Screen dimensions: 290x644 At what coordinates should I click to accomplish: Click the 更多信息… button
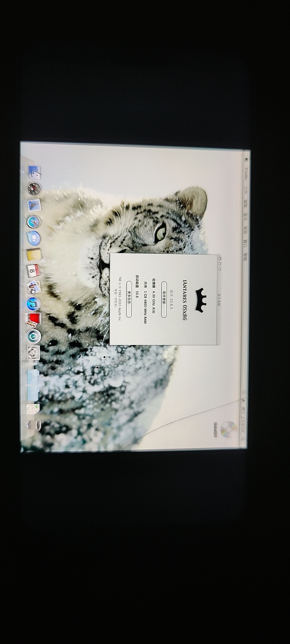[129, 299]
